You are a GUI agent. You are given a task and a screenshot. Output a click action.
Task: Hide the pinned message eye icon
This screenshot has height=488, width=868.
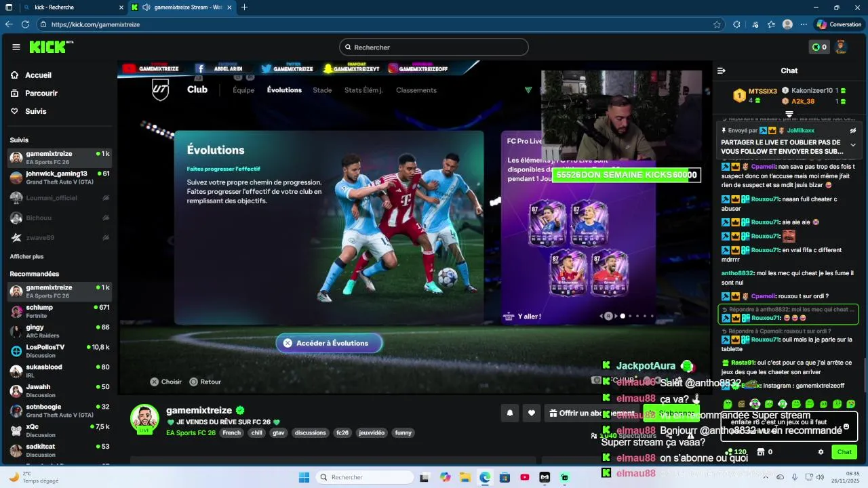pos(853,130)
